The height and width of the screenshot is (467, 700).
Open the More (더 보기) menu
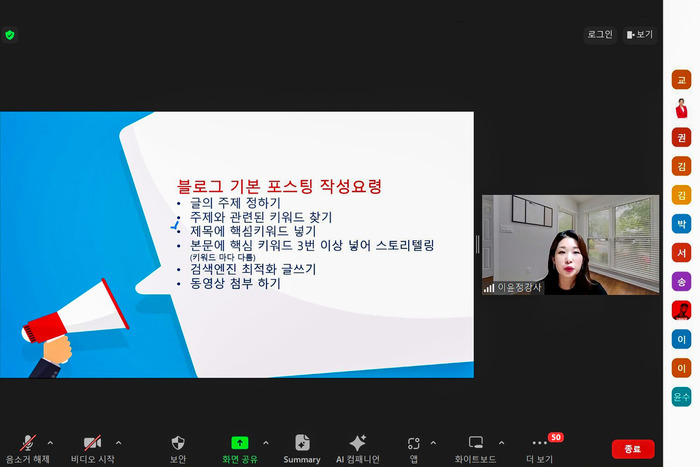click(x=540, y=443)
